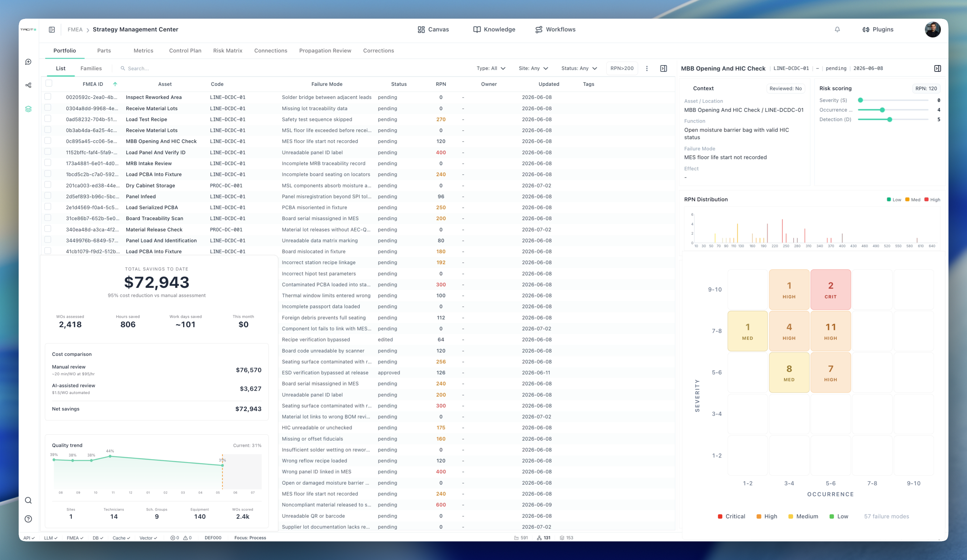
Task: Open the Site: Any filter dropdown
Action: [x=533, y=68]
